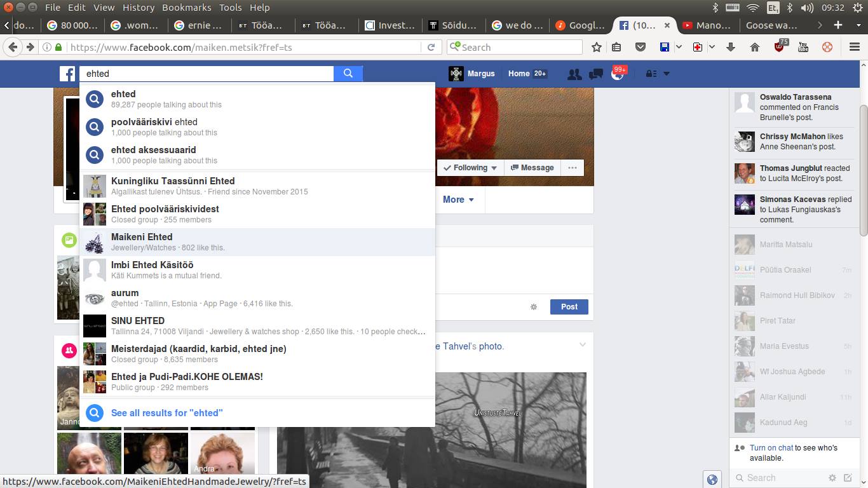Screen dimensions: 868x488
Task: Expand dropdown next to red cross icon
Action: pos(712,47)
